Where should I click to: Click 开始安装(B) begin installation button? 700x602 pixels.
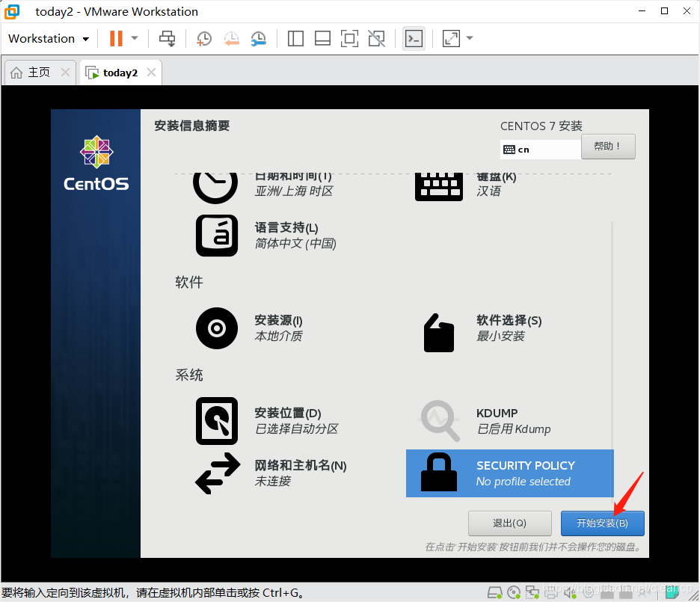point(603,523)
